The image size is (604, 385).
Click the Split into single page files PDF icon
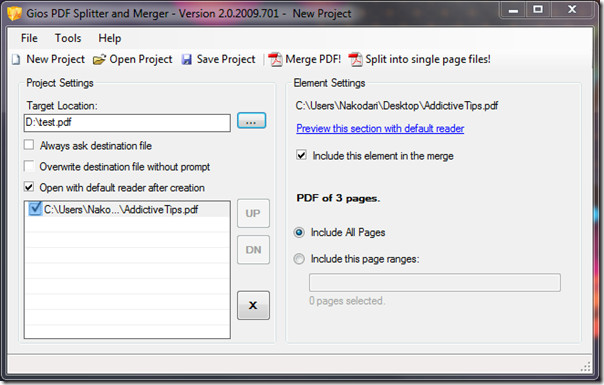(x=355, y=60)
